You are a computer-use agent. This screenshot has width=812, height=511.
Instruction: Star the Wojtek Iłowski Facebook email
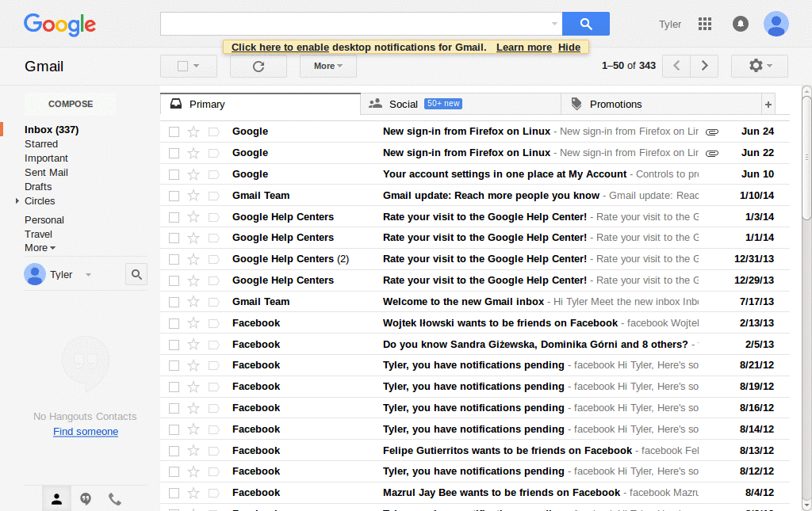pyautogui.click(x=193, y=323)
